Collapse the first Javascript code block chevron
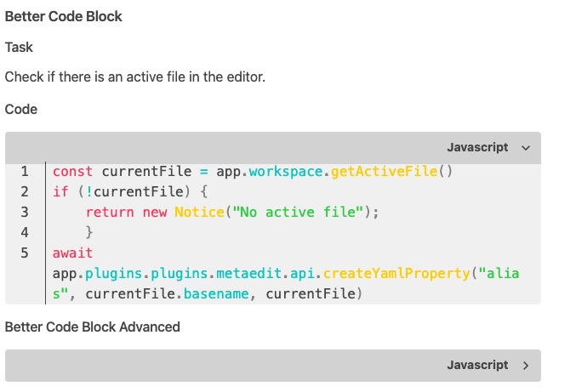576x392 pixels. 525,148
